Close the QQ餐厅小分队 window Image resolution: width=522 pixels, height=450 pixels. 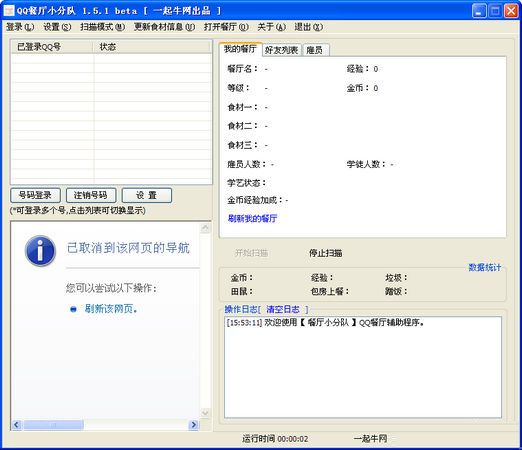point(511,11)
